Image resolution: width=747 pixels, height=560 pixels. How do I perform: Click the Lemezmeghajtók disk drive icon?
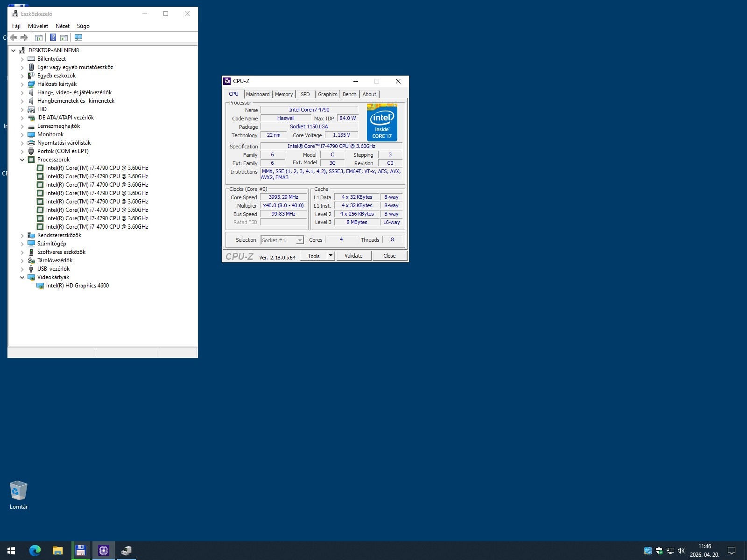coord(31,126)
